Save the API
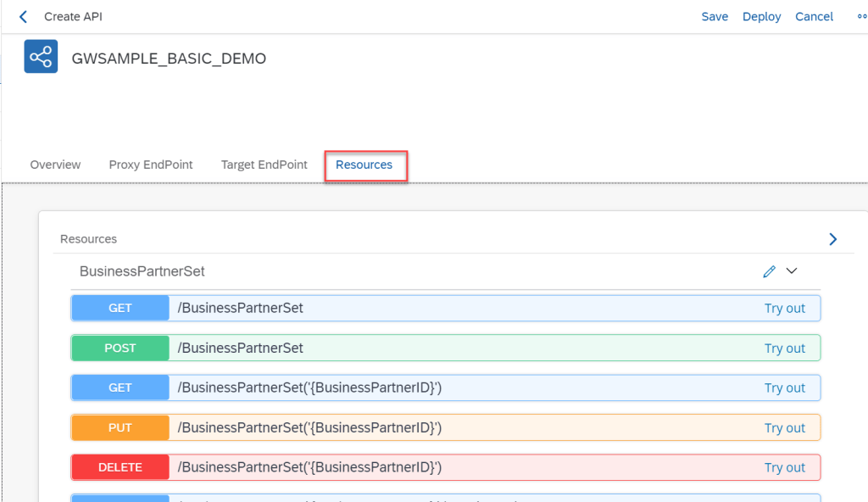Image resolution: width=868 pixels, height=502 pixels. [714, 17]
